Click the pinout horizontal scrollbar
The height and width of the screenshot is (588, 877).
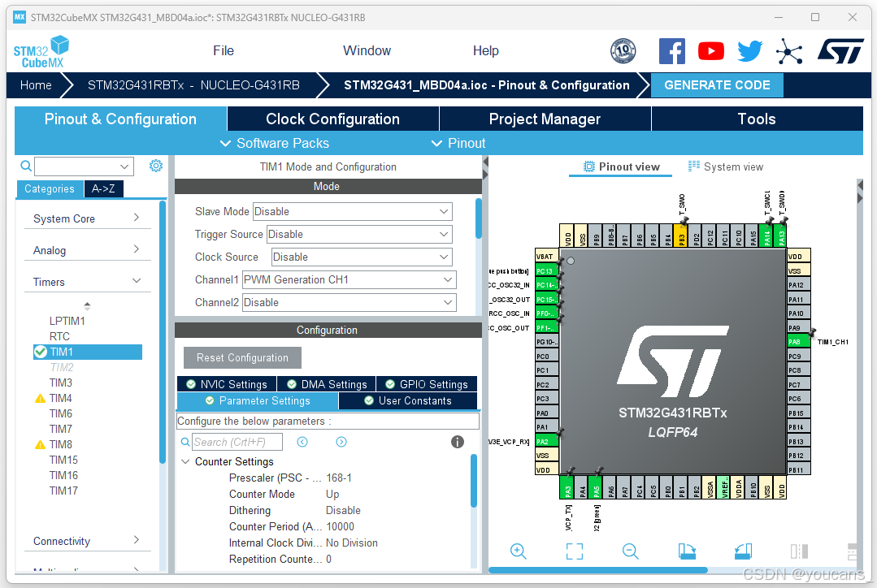click(x=598, y=570)
